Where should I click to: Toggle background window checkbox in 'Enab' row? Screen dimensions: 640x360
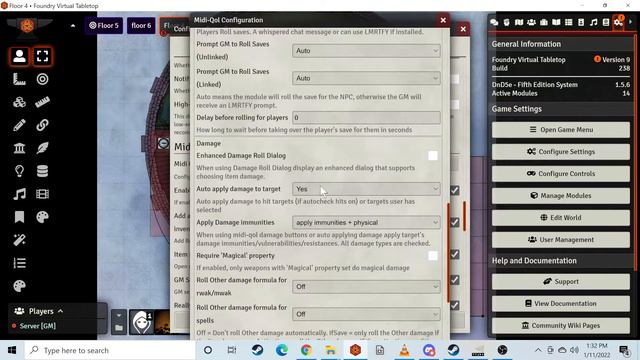click(x=455, y=190)
